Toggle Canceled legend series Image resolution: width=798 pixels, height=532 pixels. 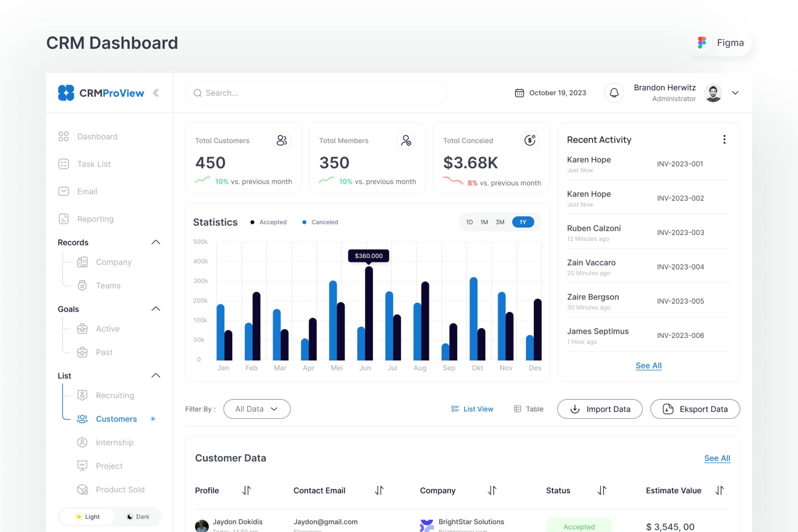pos(320,222)
